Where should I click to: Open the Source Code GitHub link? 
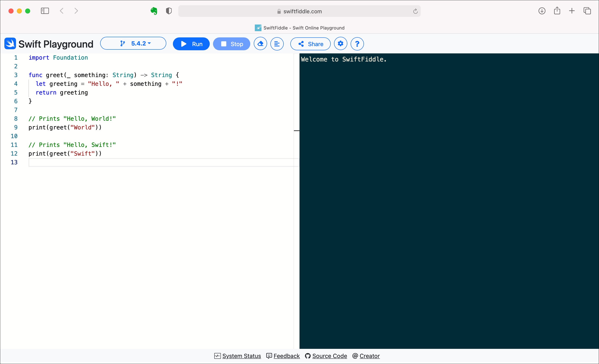[x=326, y=356]
